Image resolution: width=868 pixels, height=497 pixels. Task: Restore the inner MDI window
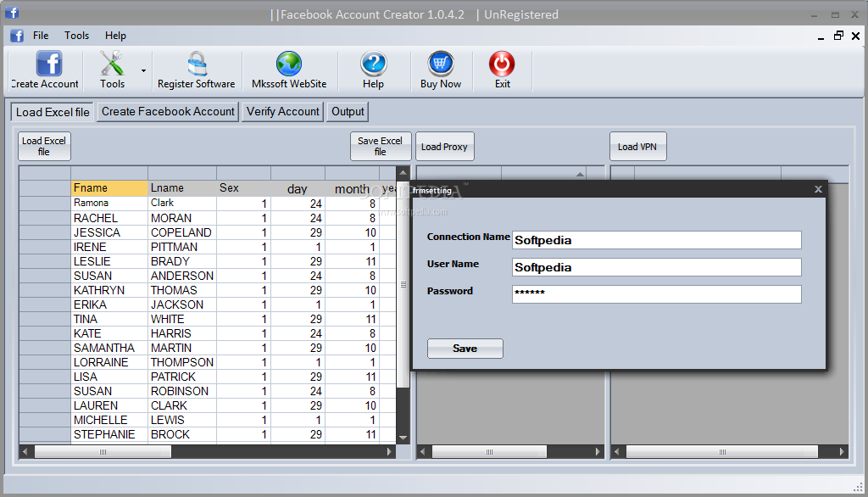(x=838, y=36)
